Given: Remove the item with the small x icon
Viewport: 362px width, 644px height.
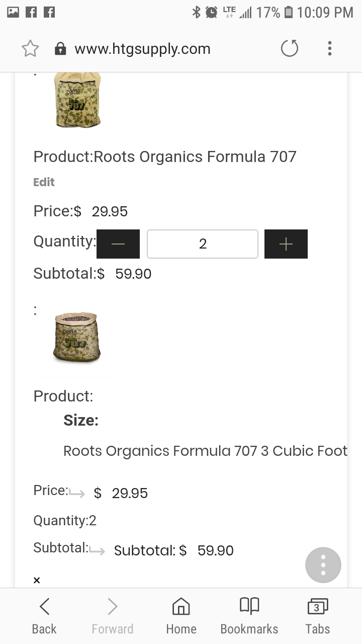Looking at the screenshot, I should 37,580.
